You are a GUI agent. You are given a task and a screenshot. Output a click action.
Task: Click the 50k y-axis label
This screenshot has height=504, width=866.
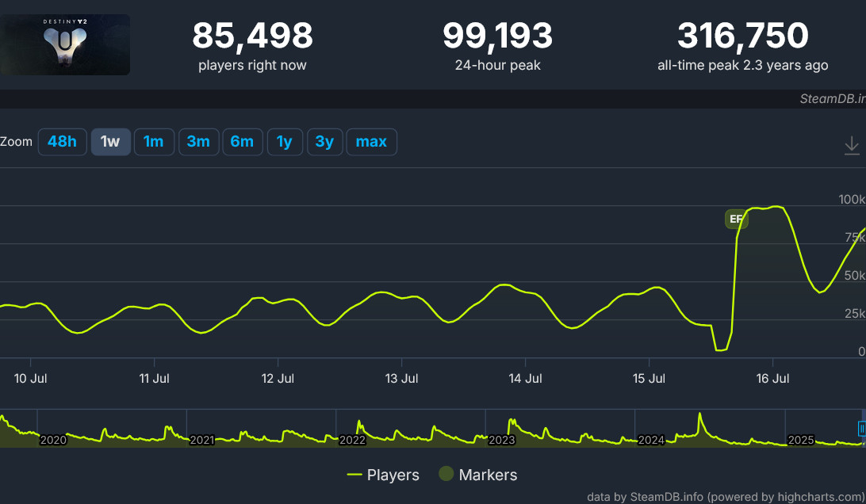[855, 276]
